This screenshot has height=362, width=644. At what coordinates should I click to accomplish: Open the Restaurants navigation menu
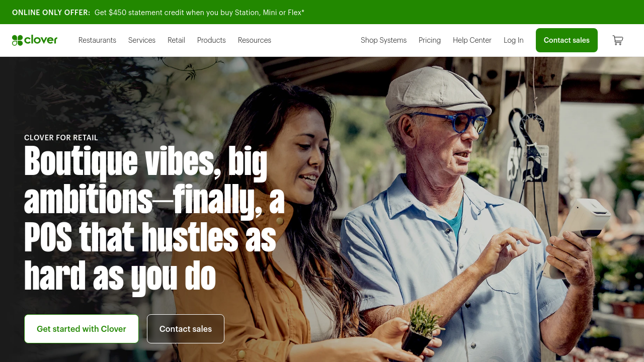(x=97, y=40)
